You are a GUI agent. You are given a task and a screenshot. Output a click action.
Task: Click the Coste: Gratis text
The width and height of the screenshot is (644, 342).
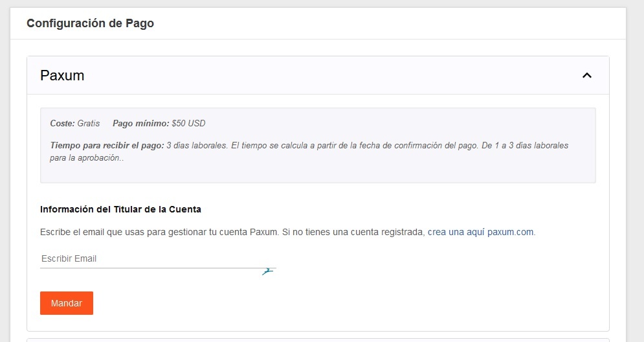coord(74,123)
